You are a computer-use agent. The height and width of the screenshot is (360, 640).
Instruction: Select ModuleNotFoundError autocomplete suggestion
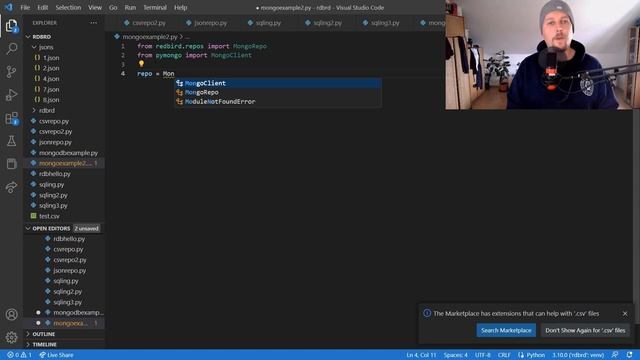tap(278, 101)
